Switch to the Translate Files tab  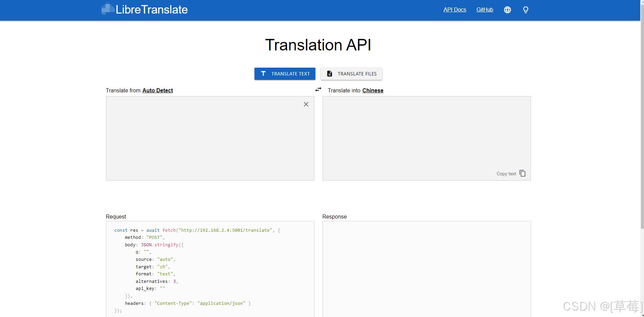tap(351, 73)
